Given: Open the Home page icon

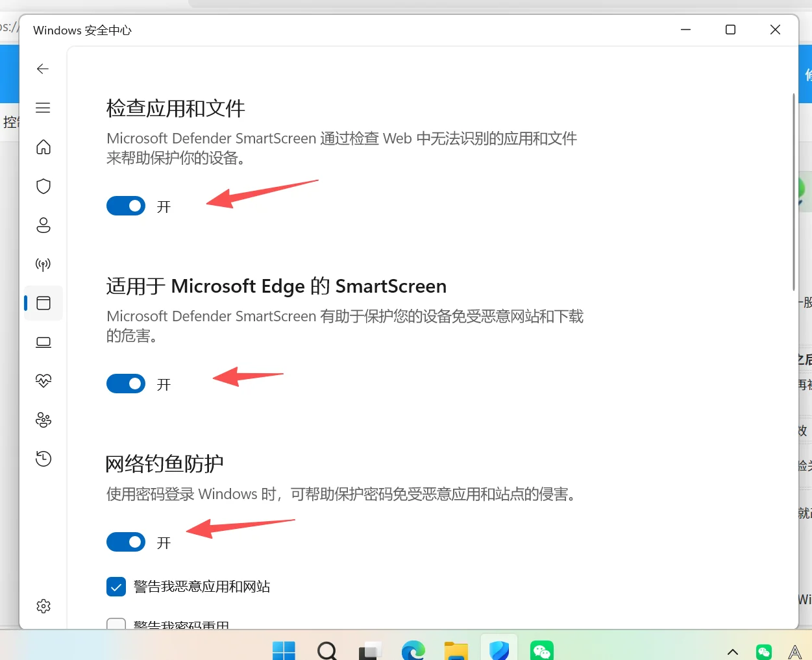Looking at the screenshot, I should point(43,147).
